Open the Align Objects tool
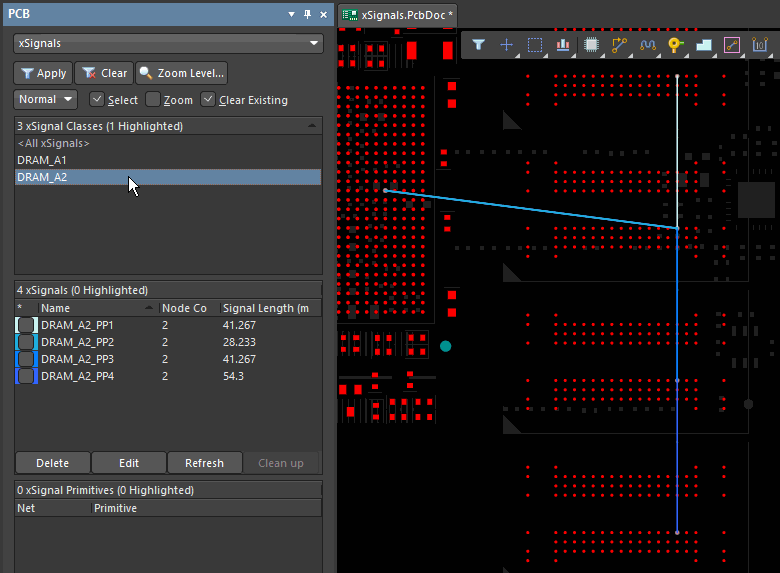This screenshot has width=780, height=573. click(562, 45)
